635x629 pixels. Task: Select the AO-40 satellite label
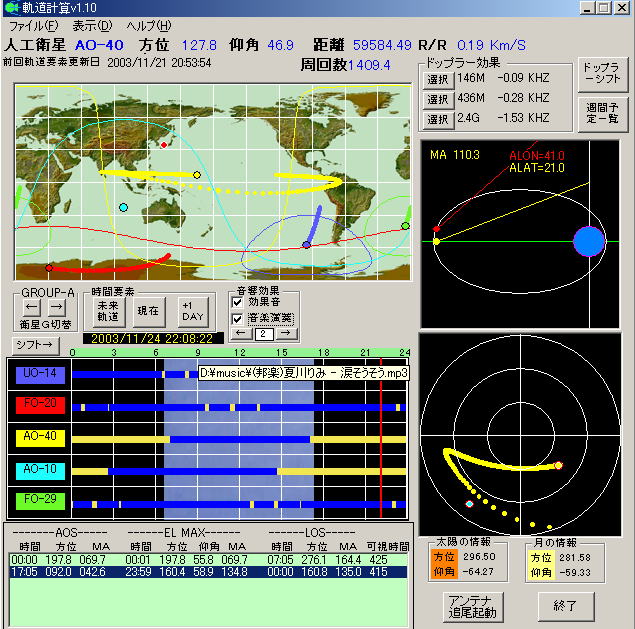40,438
